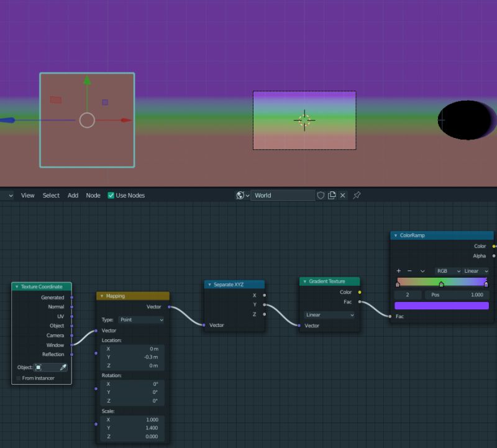
Task: Click the pin data-block icon in the header
Action: (357, 195)
